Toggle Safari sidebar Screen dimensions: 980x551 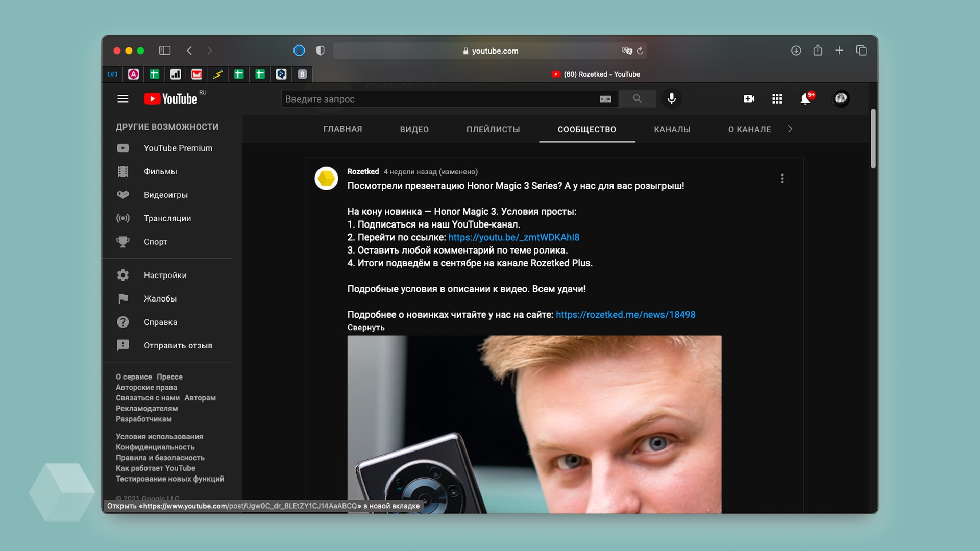164,51
